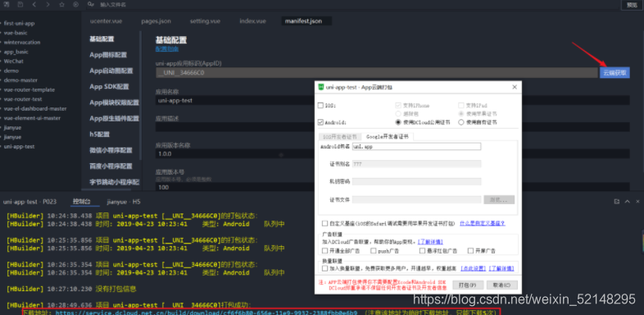Switch to setting.vue tab
The height and width of the screenshot is (315, 644).
[x=205, y=21]
